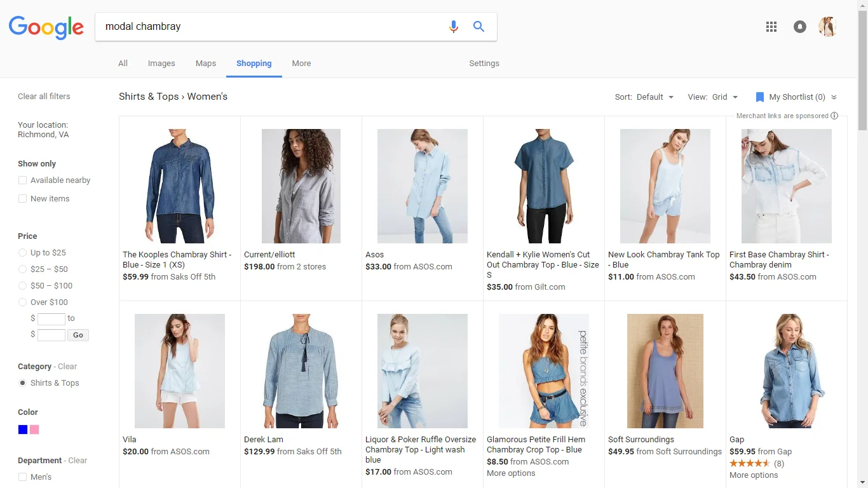
Task: Open the View: Grid dropdown
Action: [713, 97]
